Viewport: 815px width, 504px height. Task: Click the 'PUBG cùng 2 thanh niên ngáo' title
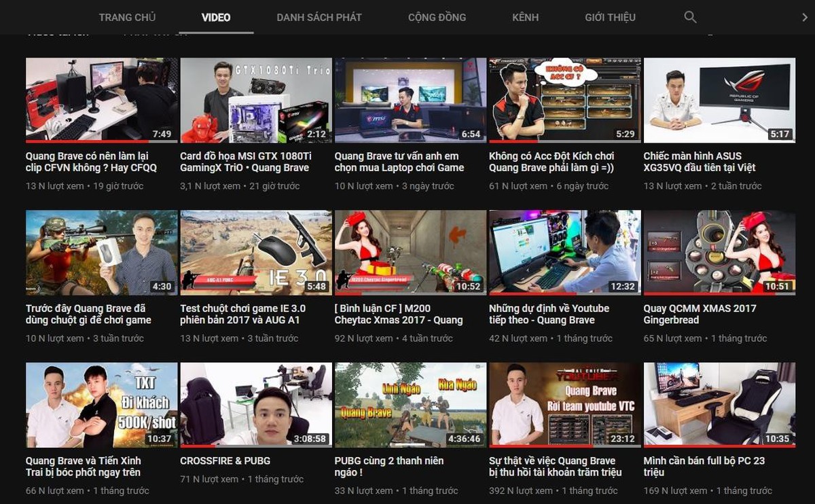389,466
